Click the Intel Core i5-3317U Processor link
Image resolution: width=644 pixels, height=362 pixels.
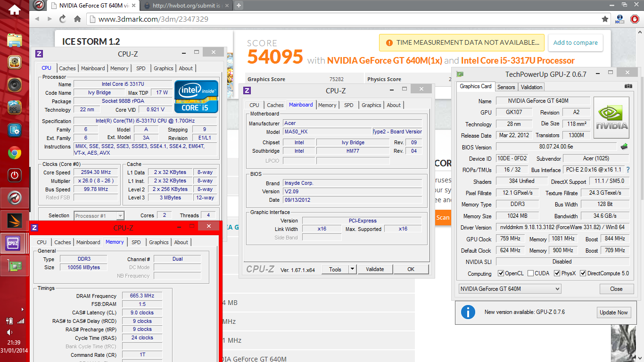pos(518,60)
